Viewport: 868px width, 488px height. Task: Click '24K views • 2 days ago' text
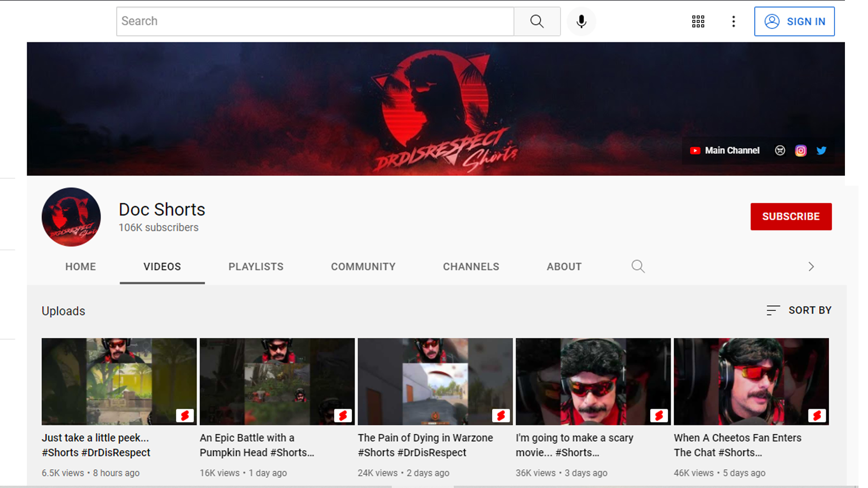click(x=403, y=473)
